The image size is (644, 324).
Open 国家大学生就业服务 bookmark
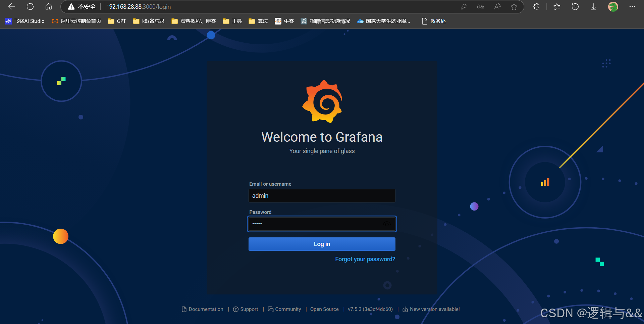point(384,21)
